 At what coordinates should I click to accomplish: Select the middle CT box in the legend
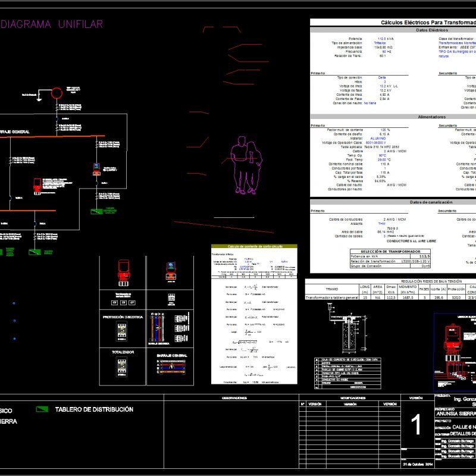point(123,302)
